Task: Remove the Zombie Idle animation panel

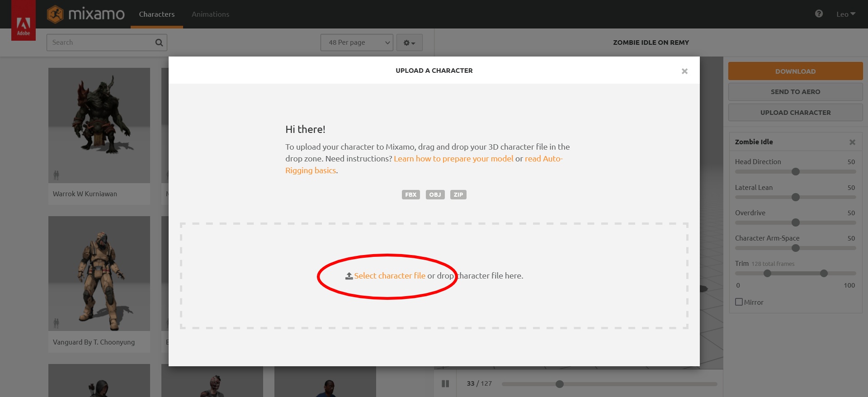Action: coord(852,142)
